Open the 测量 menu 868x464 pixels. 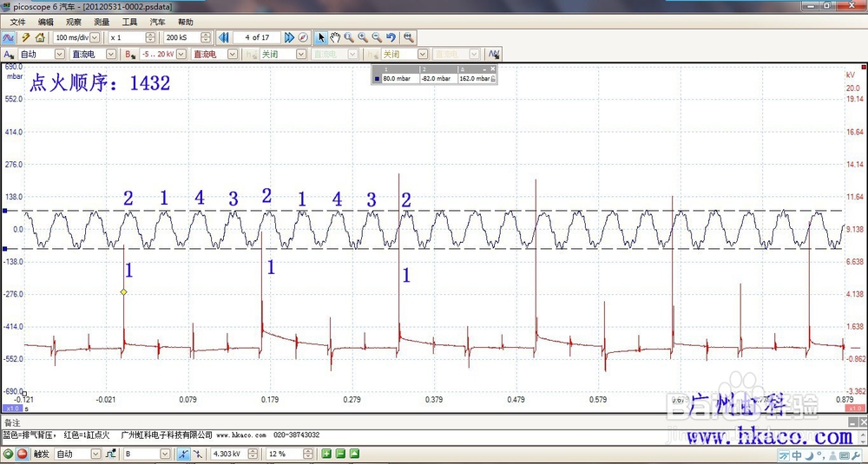click(x=102, y=23)
